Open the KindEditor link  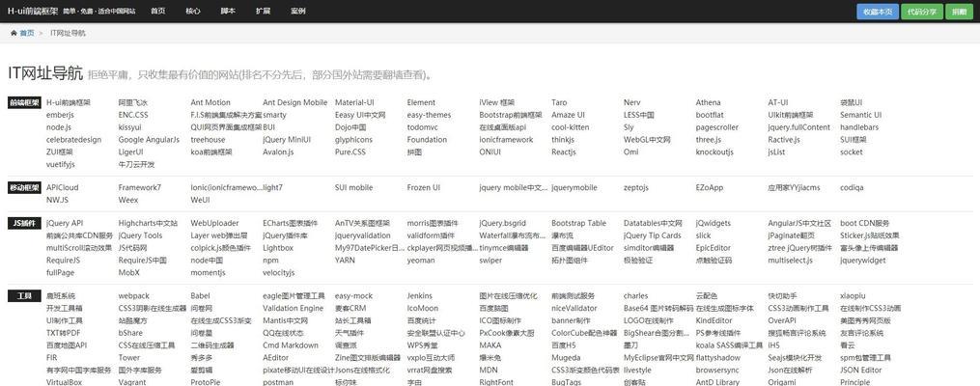tap(714, 320)
